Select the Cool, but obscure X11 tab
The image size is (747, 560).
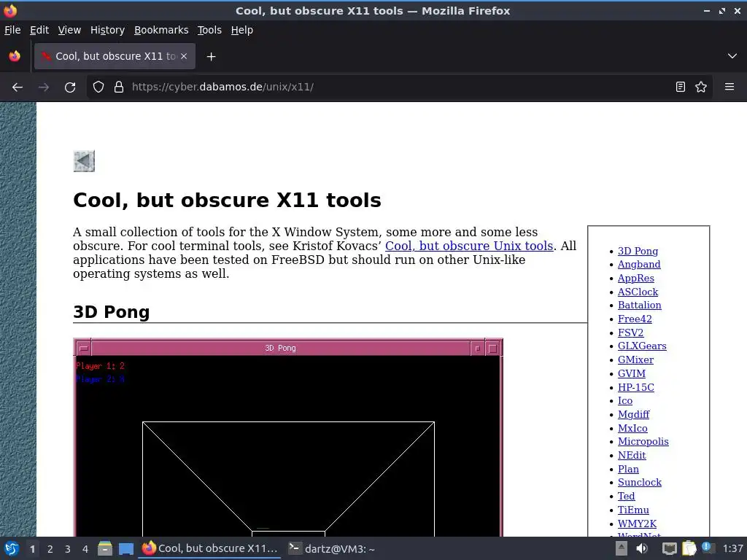coord(115,56)
